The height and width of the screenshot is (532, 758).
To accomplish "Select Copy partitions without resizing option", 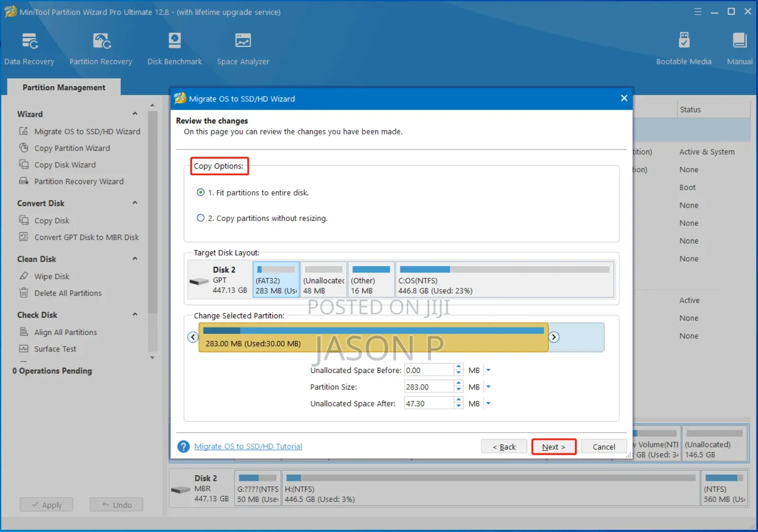I will 262,218.
